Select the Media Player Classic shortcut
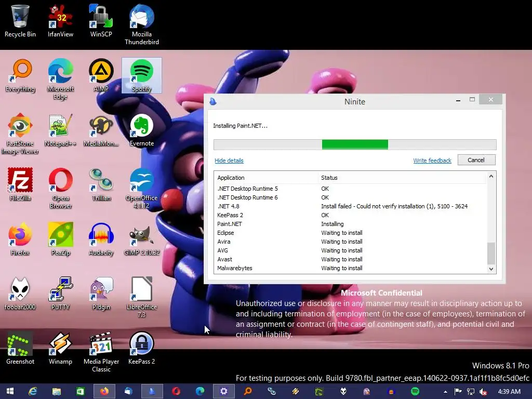The image size is (532, 399). click(101, 353)
